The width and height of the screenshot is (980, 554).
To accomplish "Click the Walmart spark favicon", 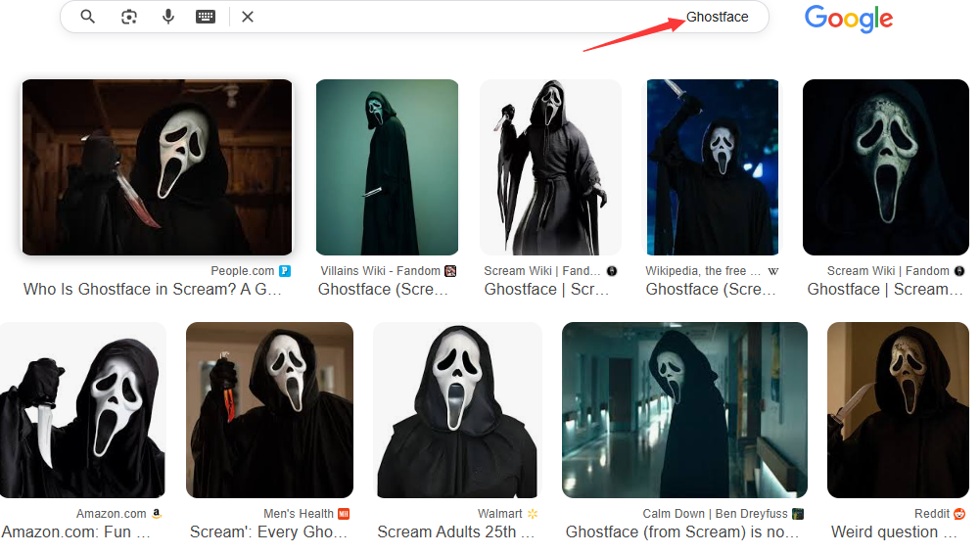I will [533, 514].
